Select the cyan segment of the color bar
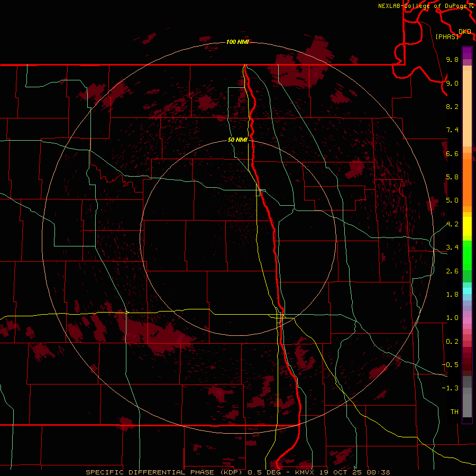 467,291
